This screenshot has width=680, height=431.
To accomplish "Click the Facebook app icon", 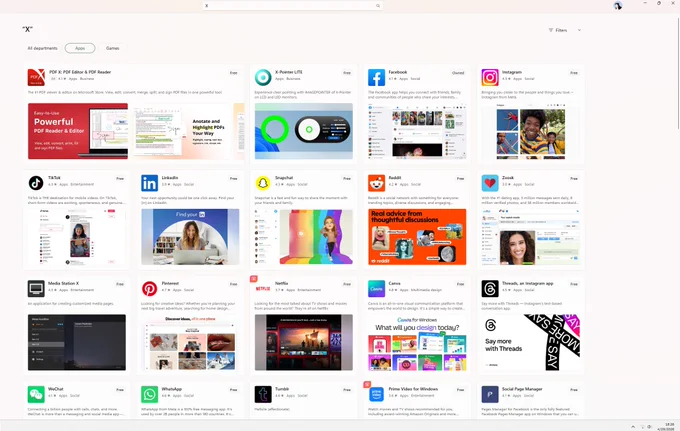I will [x=376, y=77].
